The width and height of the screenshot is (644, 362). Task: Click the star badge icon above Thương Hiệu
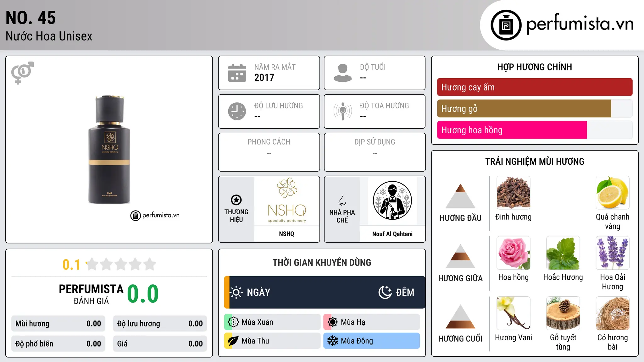236,200
